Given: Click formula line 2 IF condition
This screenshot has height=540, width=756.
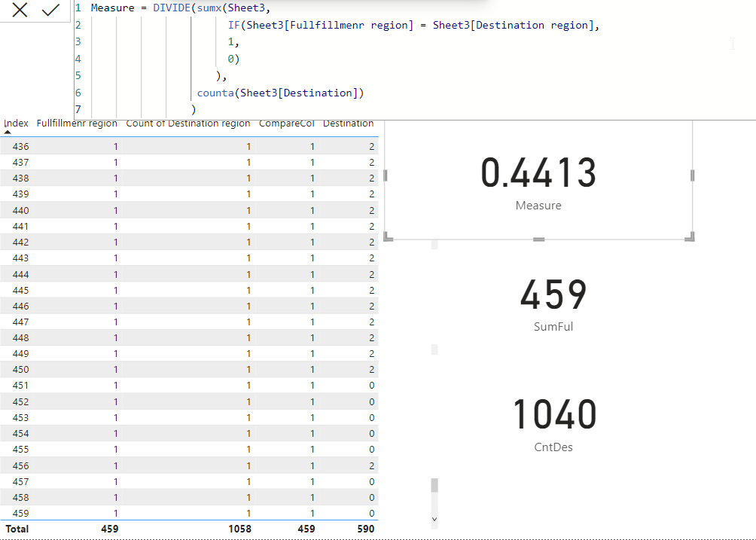Looking at the screenshot, I should [413, 25].
